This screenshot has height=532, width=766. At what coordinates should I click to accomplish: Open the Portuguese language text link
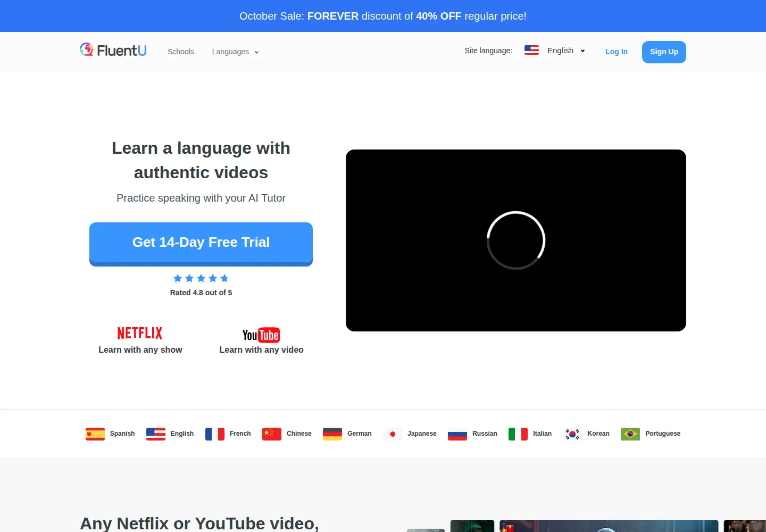[x=663, y=434]
